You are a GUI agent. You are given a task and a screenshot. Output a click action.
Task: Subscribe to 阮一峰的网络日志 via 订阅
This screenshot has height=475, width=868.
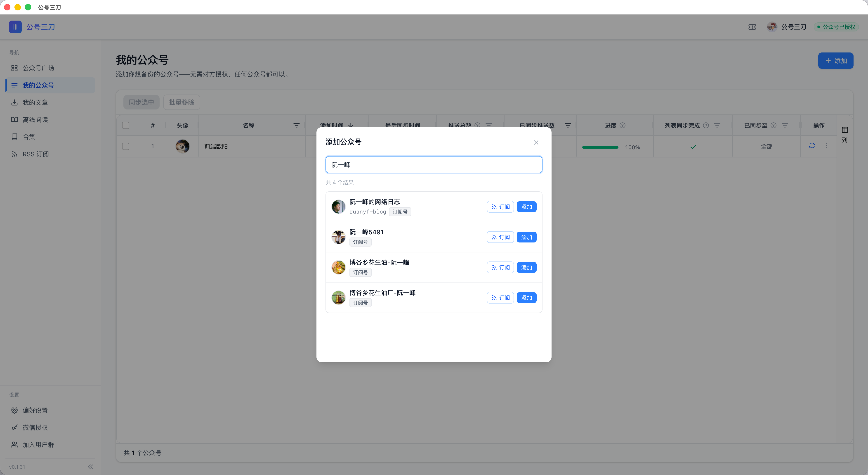(500, 207)
